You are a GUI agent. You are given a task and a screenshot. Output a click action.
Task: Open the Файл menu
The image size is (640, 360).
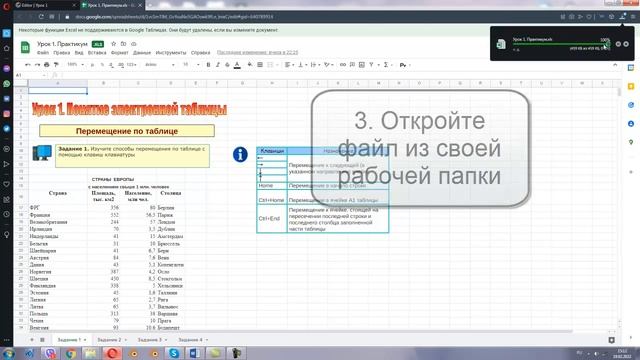pos(43,53)
